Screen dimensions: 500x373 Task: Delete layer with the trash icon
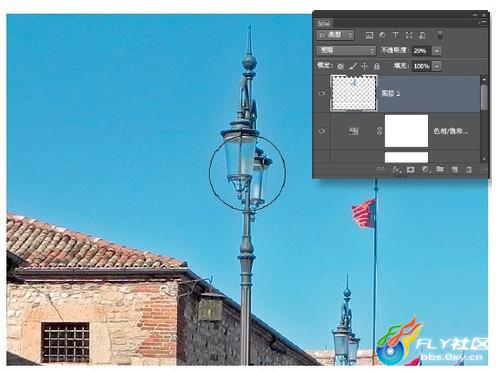pos(469,169)
